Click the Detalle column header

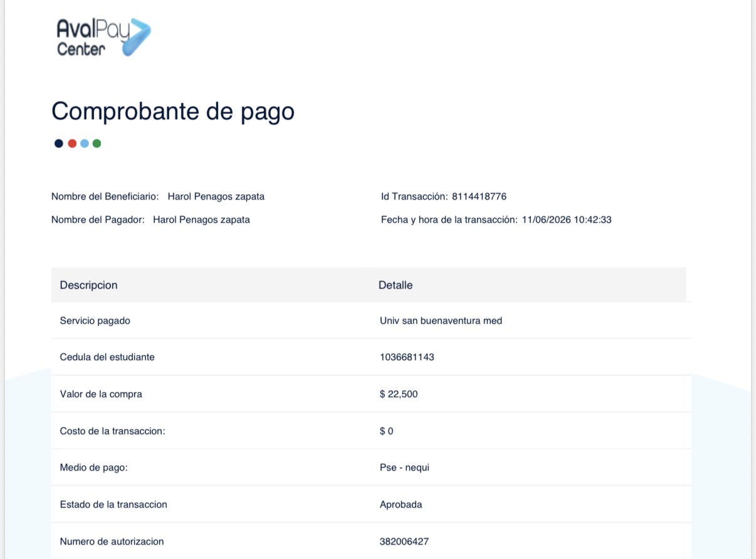tap(396, 285)
